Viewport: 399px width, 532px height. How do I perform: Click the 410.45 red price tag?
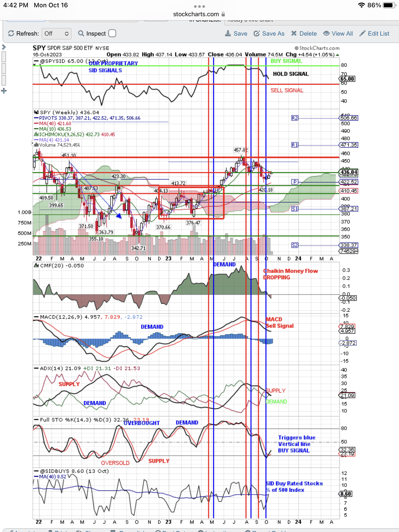click(x=349, y=191)
